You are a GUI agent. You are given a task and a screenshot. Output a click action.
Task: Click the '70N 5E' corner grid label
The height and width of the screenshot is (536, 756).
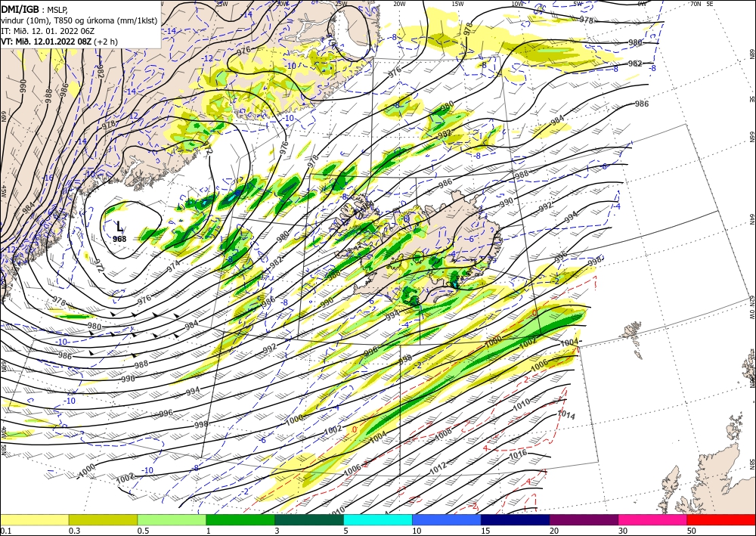tap(702, 4)
